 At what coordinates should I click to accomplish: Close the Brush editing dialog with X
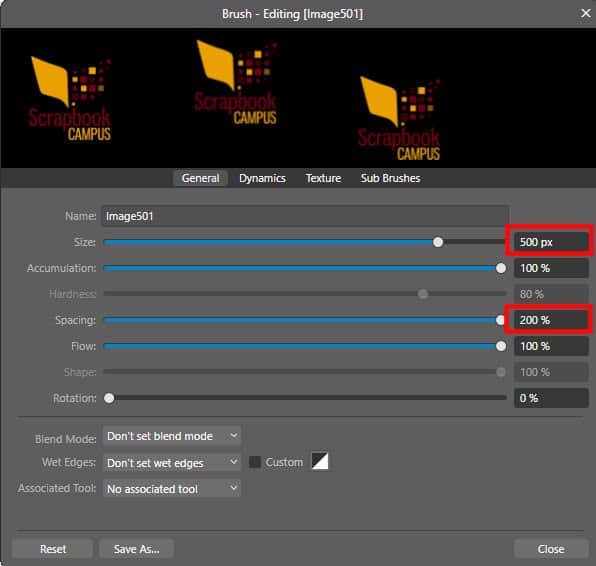coord(585,13)
